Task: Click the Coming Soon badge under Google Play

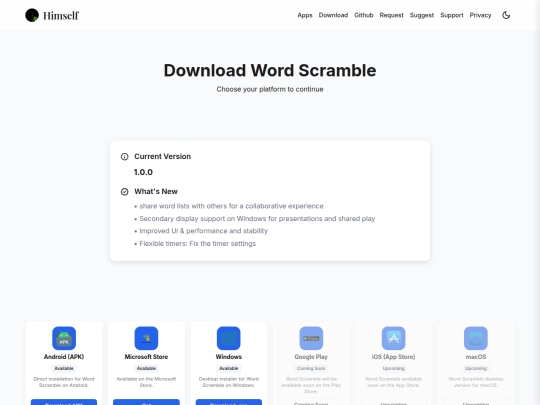Action: point(311,368)
